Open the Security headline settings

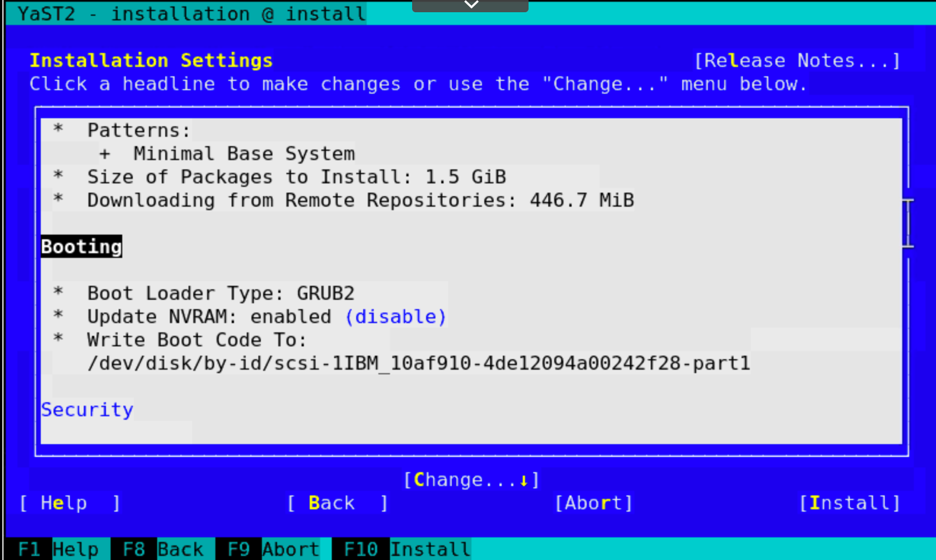tap(87, 409)
